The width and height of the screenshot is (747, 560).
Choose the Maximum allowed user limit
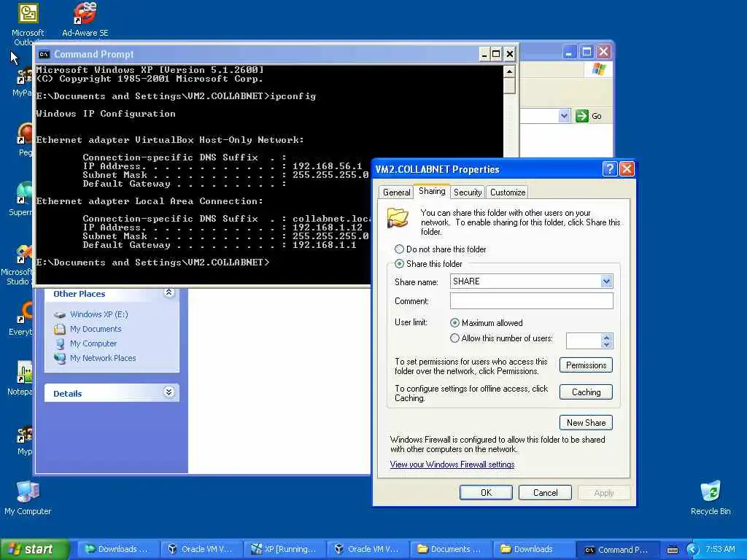tap(454, 323)
